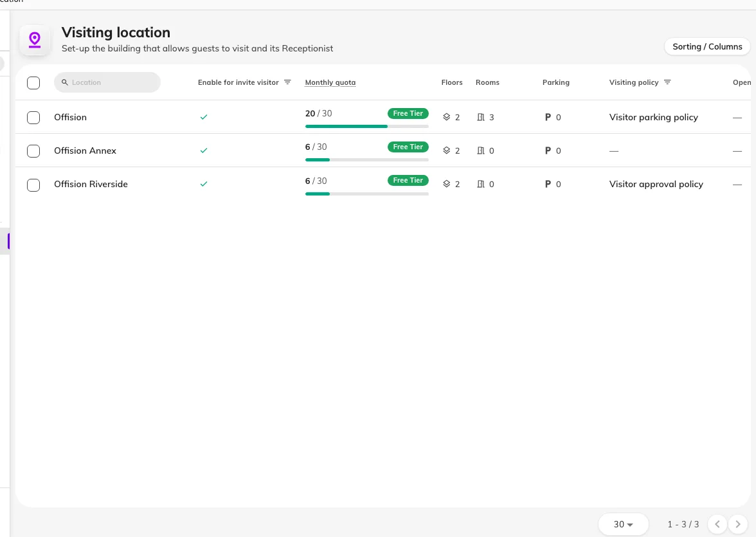The width and height of the screenshot is (756, 537).
Task: Open filter icon next to Visiting policy
Action: click(667, 82)
